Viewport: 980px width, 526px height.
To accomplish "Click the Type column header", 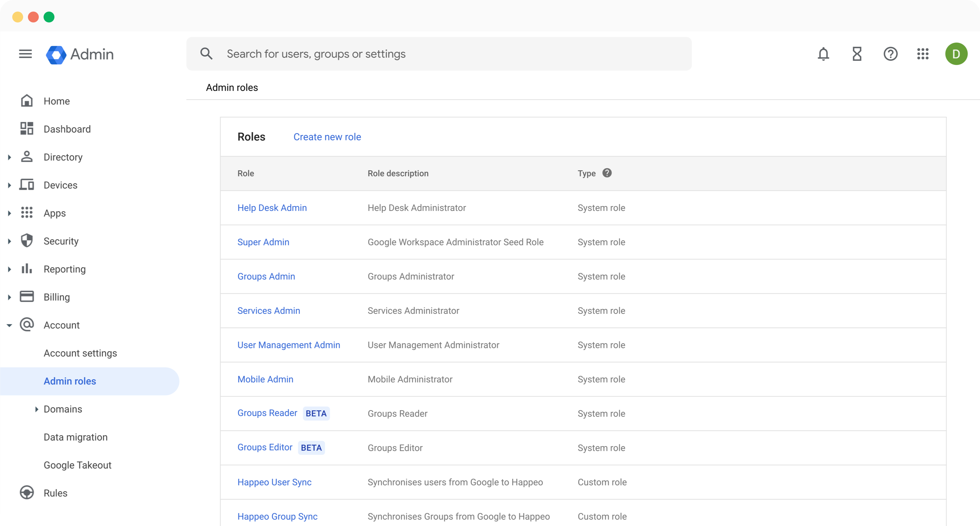I will click(586, 174).
